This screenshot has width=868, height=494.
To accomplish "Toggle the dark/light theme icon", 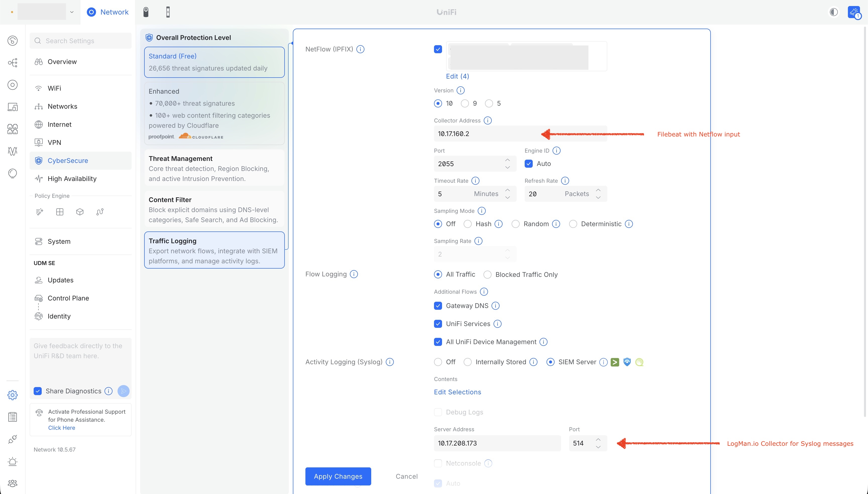I will 833,12.
